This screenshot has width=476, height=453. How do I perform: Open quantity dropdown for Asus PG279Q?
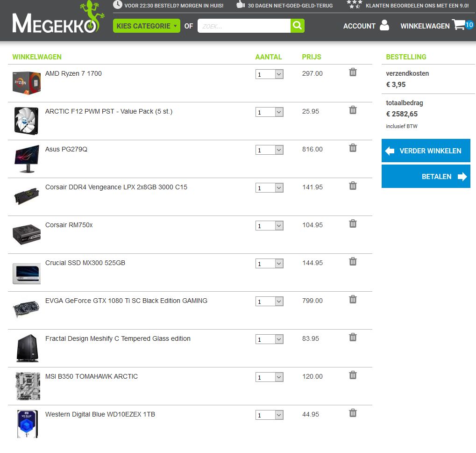coord(269,150)
